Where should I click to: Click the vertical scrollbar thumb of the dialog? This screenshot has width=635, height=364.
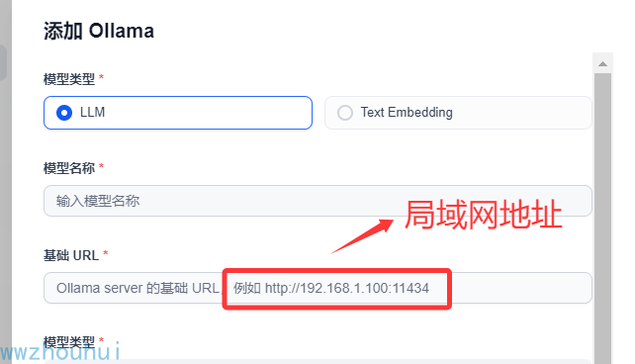coord(602,219)
